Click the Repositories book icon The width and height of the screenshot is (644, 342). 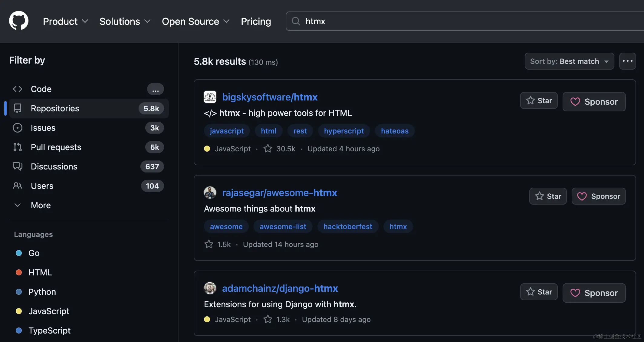18,108
